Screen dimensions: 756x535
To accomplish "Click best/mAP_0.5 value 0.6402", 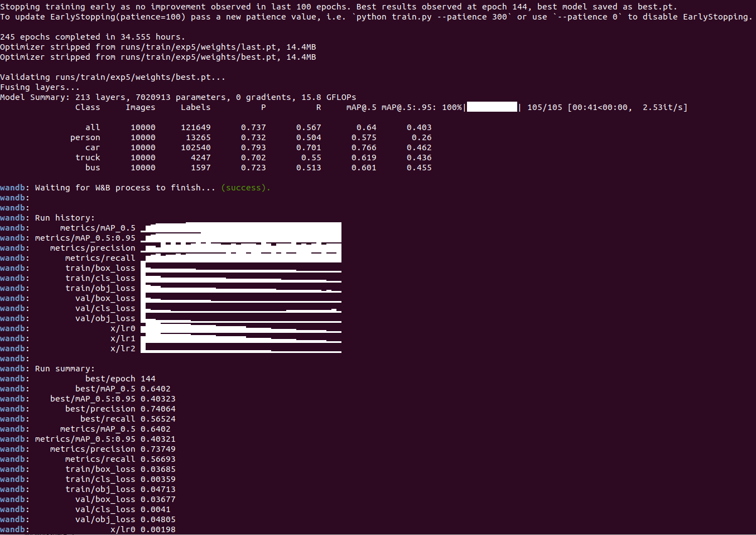I will pos(156,389).
